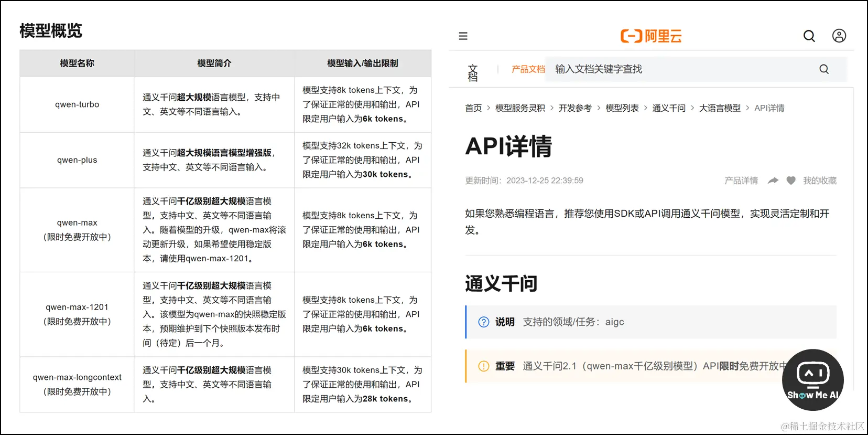This screenshot has height=435, width=868.
Task: Click the Aliyun logo in the header
Action: click(651, 36)
